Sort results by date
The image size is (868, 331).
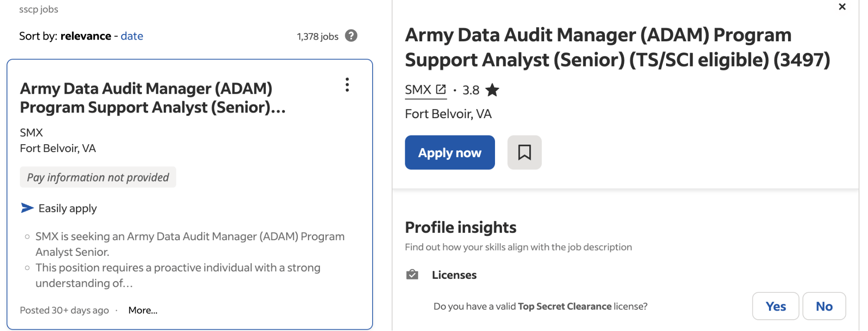point(132,36)
